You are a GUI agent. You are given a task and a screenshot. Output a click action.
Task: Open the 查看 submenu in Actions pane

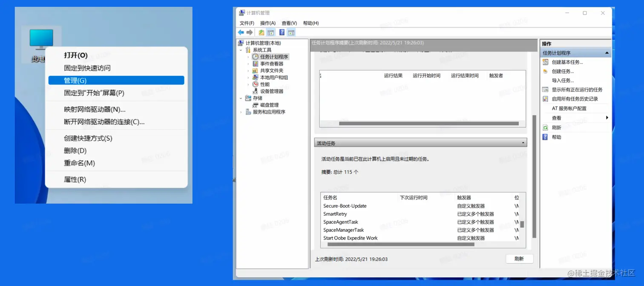(575, 118)
